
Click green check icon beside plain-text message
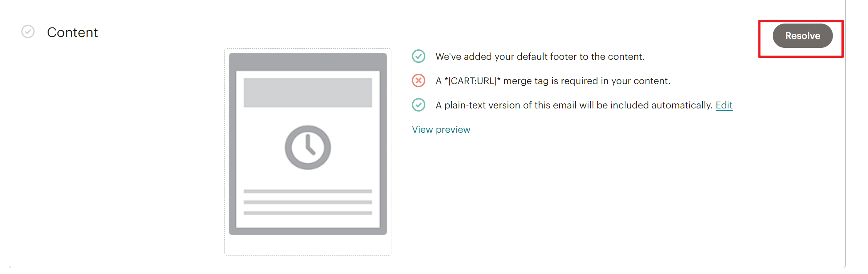[418, 105]
